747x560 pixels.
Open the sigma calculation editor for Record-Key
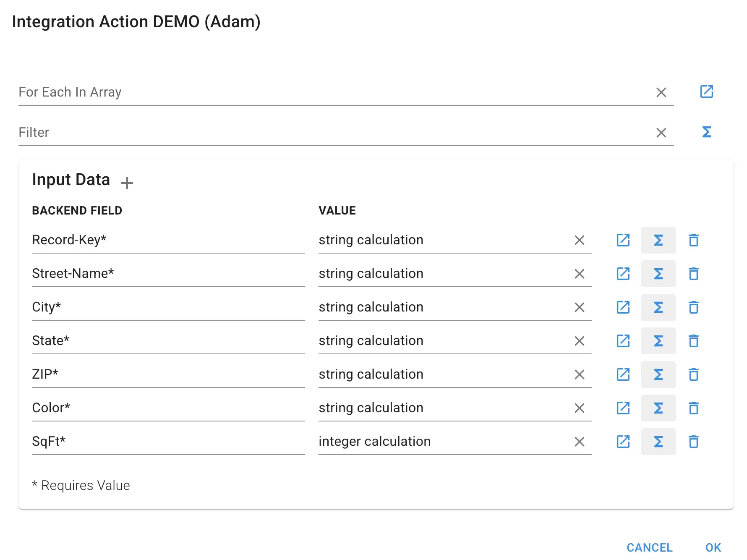(x=658, y=240)
